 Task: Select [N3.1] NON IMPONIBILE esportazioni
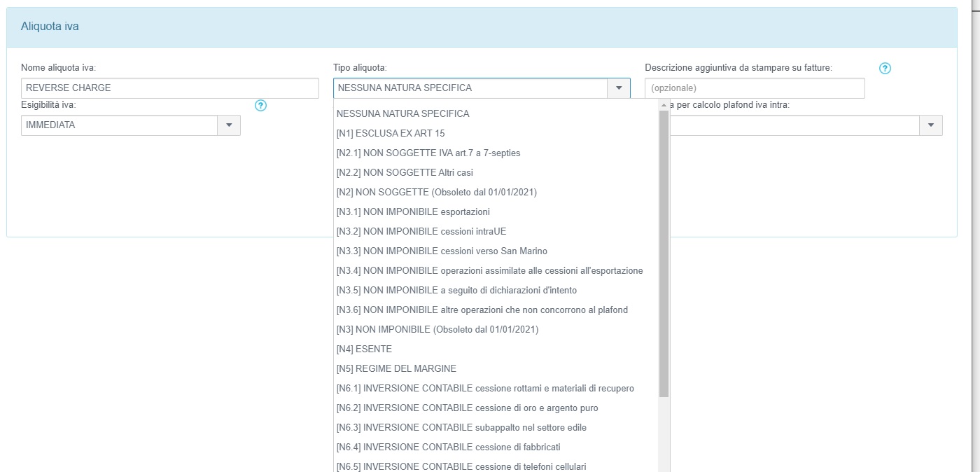(x=413, y=211)
